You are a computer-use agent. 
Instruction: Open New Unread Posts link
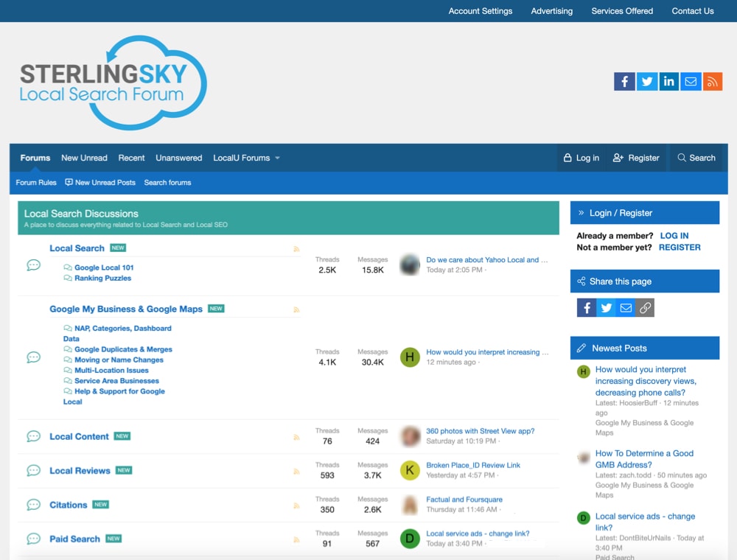pyautogui.click(x=100, y=182)
